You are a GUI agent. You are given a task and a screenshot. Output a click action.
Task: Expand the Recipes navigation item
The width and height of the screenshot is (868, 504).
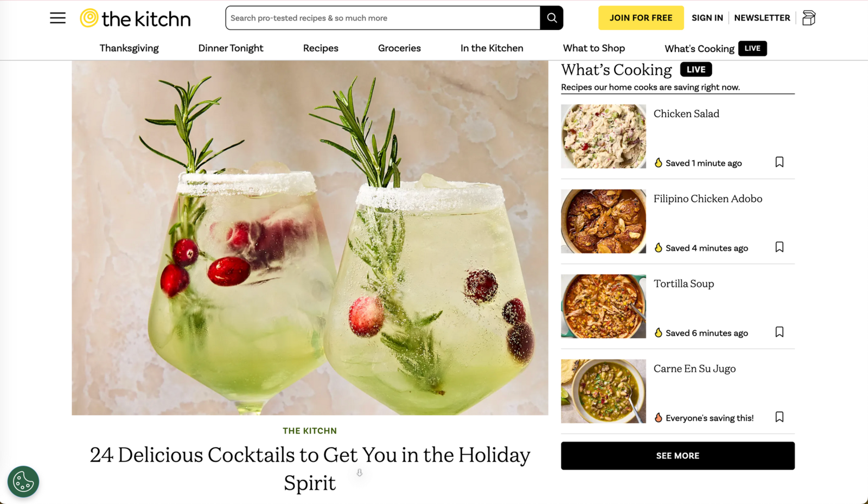[x=321, y=48]
